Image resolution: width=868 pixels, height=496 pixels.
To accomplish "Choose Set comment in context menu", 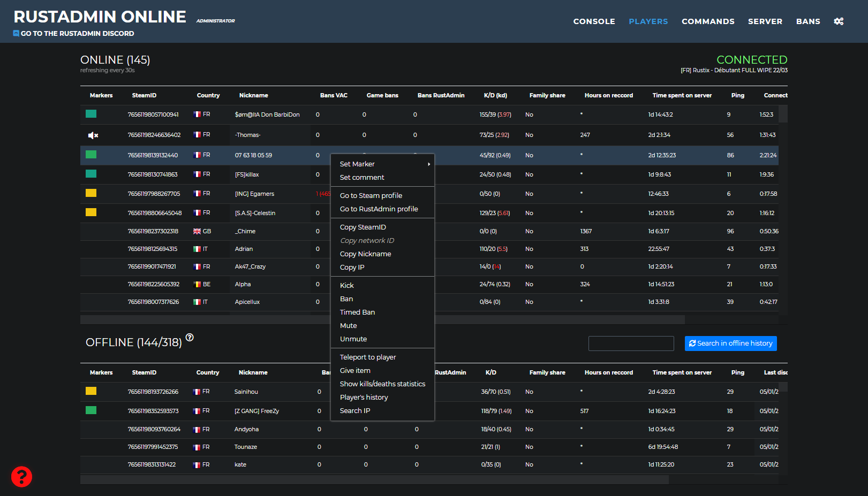I will tap(382, 178).
